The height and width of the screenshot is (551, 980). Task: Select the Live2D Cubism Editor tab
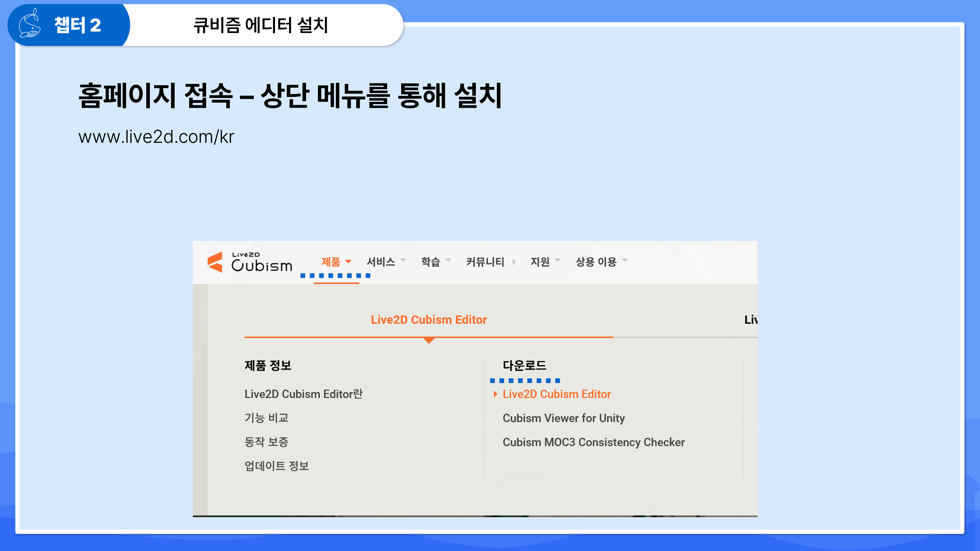pos(429,320)
